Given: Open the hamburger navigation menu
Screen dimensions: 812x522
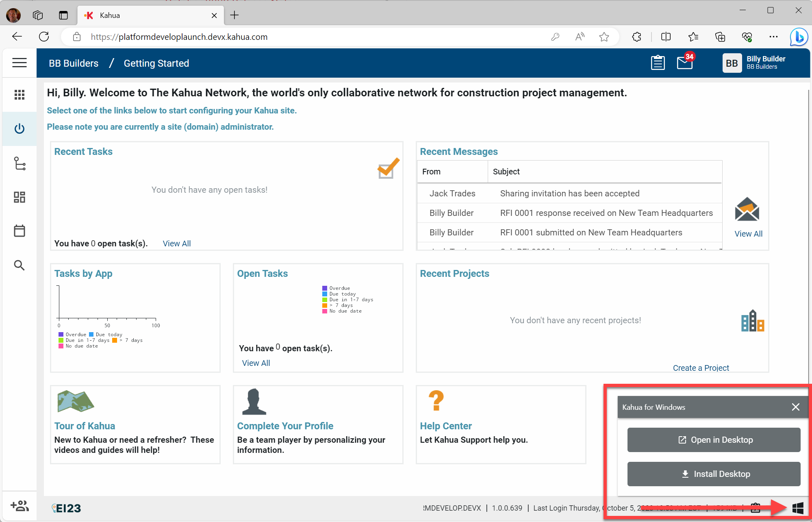Looking at the screenshot, I should tap(19, 63).
